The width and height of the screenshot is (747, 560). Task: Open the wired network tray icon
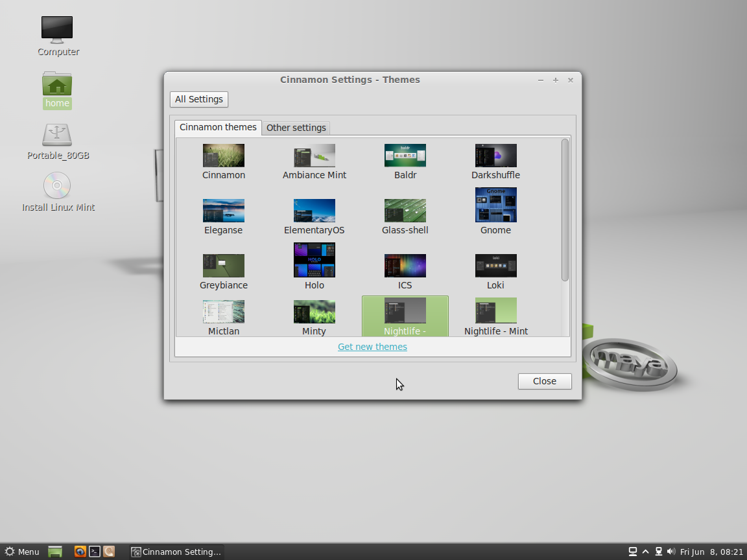[658, 552]
